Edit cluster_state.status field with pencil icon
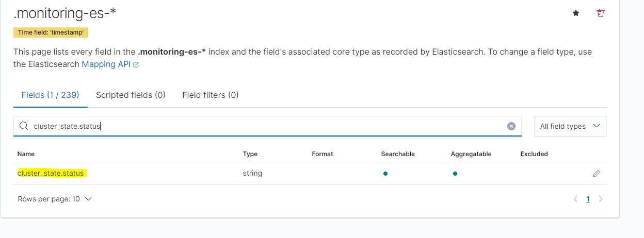 597,174
